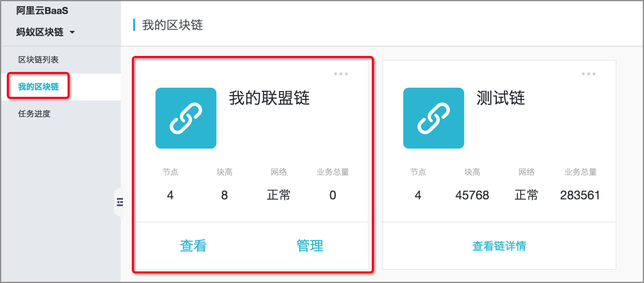Click the chain link icon of 我的联盟链
Screen dimensions: 644x283
(186, 118)
